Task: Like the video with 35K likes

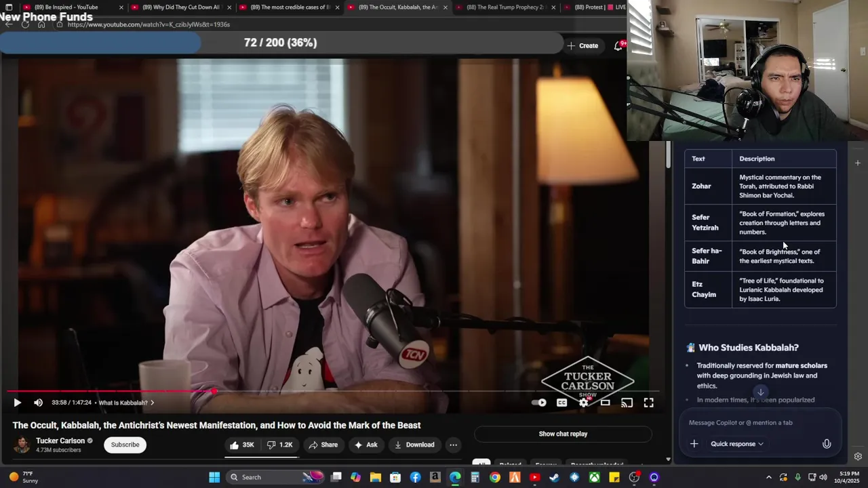Action: (241, 445)
